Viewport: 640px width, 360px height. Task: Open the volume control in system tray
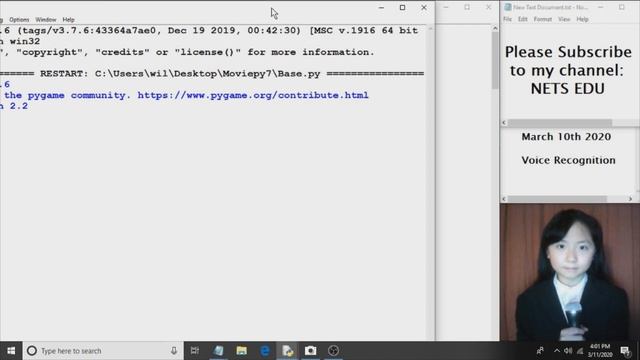(568, 351)
